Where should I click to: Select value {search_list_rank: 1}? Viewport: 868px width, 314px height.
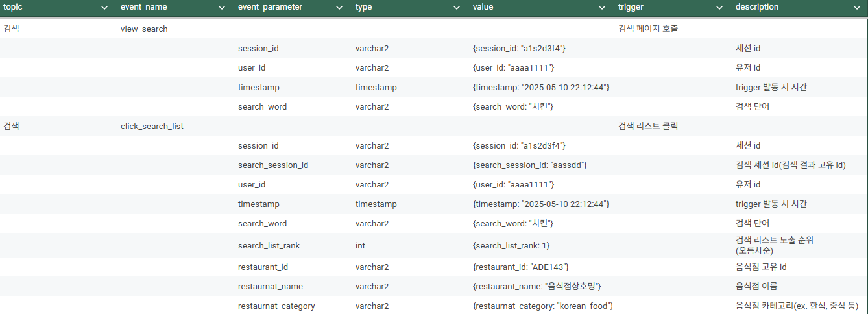point(511,246)
